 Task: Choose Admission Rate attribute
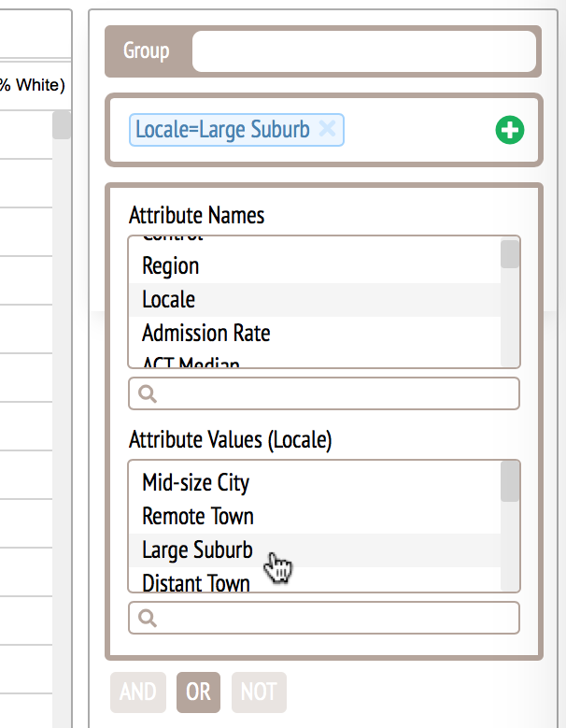(x=206, y=334)
